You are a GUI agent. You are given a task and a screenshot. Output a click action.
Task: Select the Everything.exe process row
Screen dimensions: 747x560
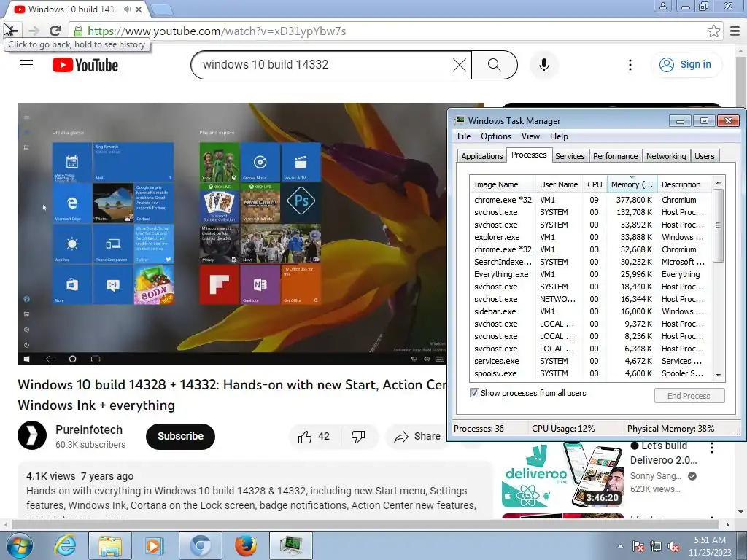tap(591, 274)
